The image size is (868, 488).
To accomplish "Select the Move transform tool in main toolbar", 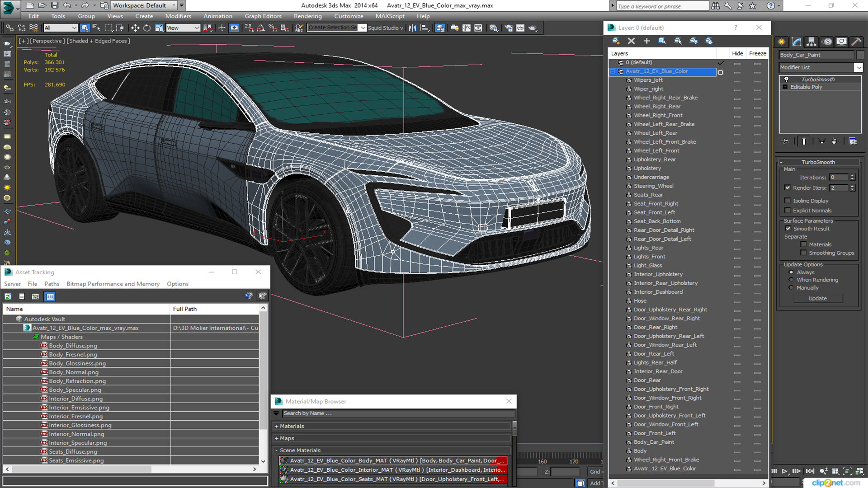I will [135, 28].
